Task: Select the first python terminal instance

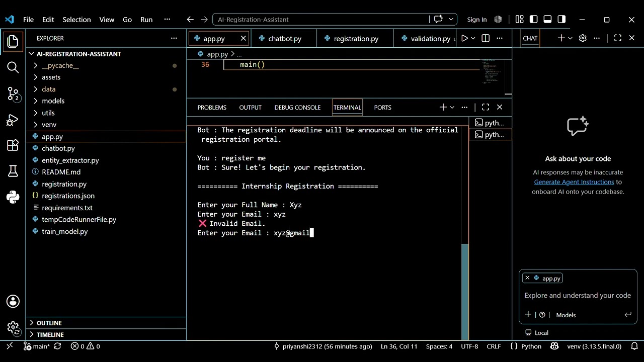Action: tap(490, 123)
